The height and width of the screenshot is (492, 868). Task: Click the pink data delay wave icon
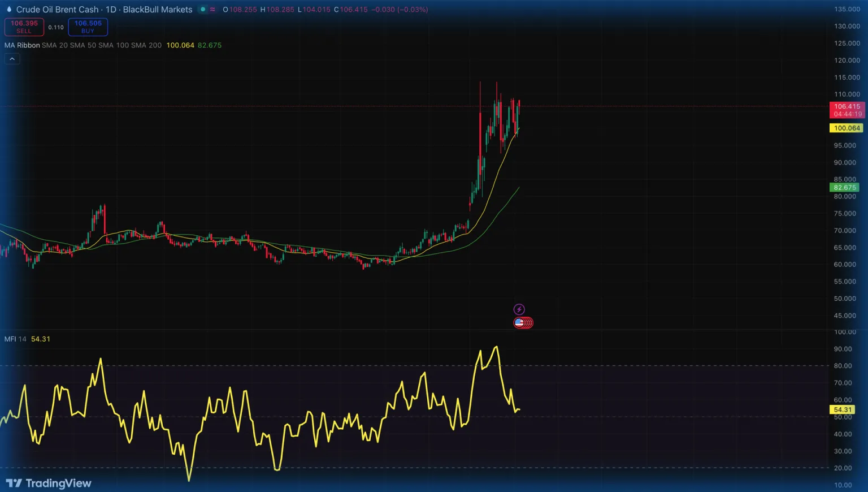[212, 9]
